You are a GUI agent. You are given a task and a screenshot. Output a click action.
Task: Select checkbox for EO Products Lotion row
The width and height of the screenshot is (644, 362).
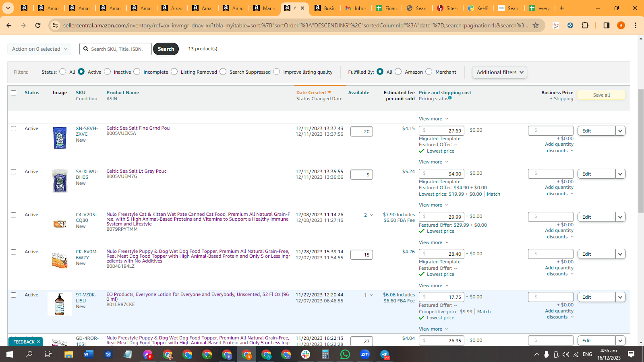13,295
